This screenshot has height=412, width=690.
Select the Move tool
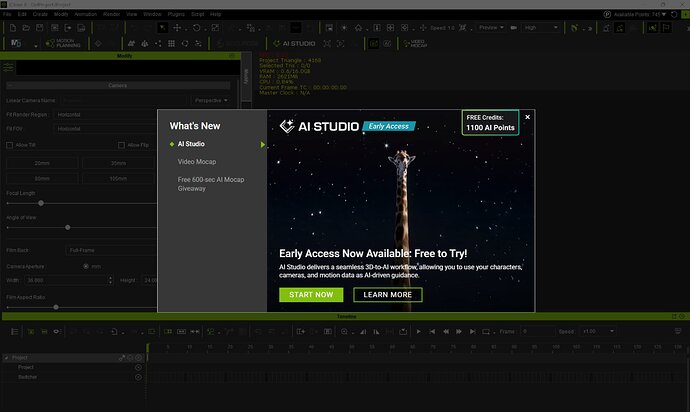[x=177, y=28]
